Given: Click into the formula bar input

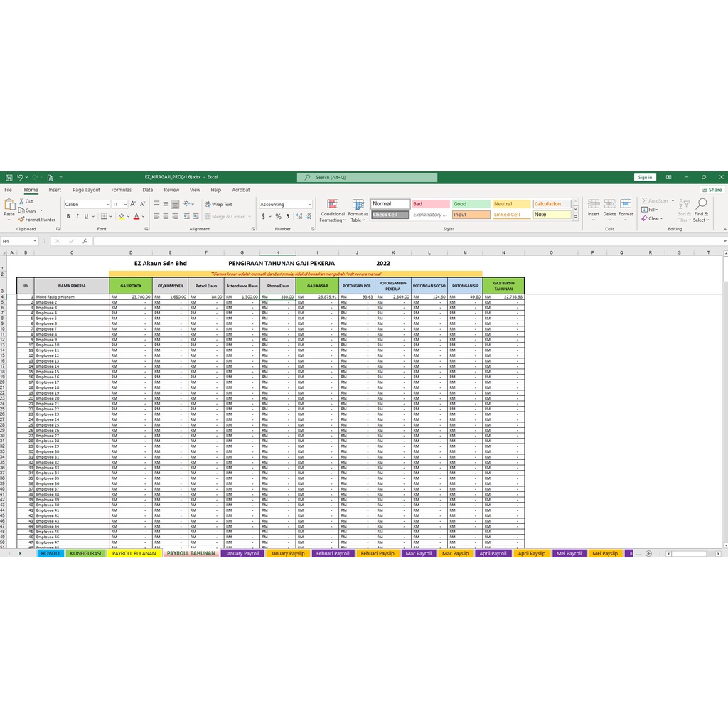Looking at the screenshot, I should (x=407, y=242).
